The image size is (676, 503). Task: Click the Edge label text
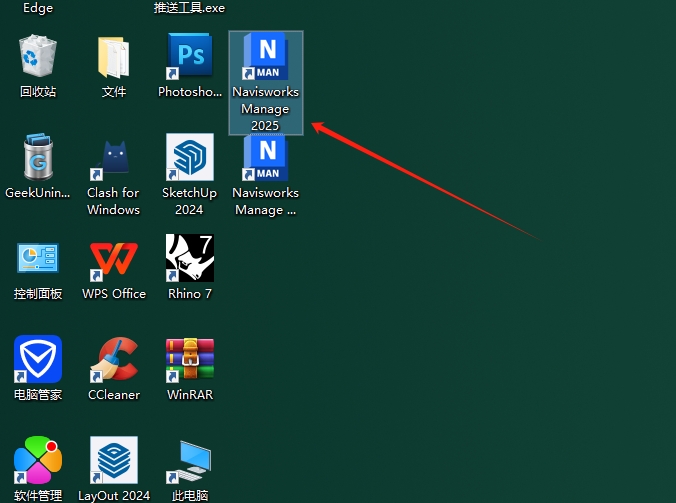coord(38,8)
